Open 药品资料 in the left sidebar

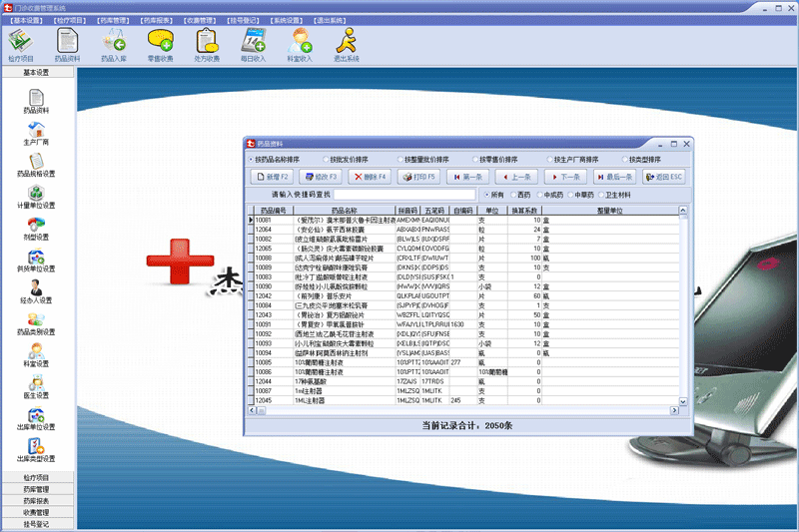pyautogui.click(x=36, y=101)
